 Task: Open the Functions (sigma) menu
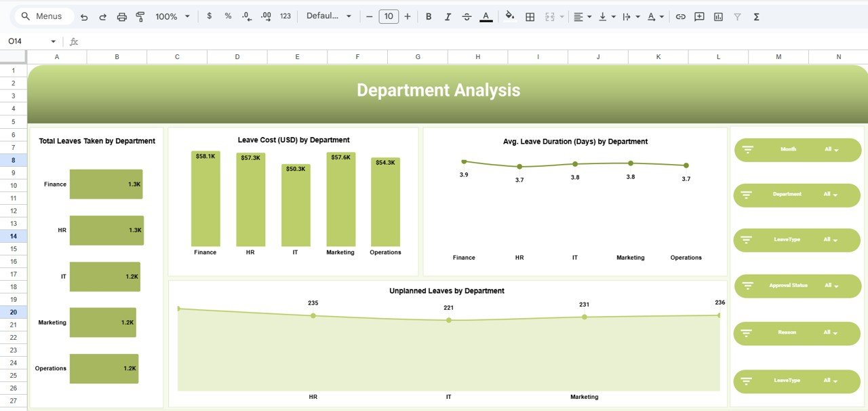click(x=755, y=16)
